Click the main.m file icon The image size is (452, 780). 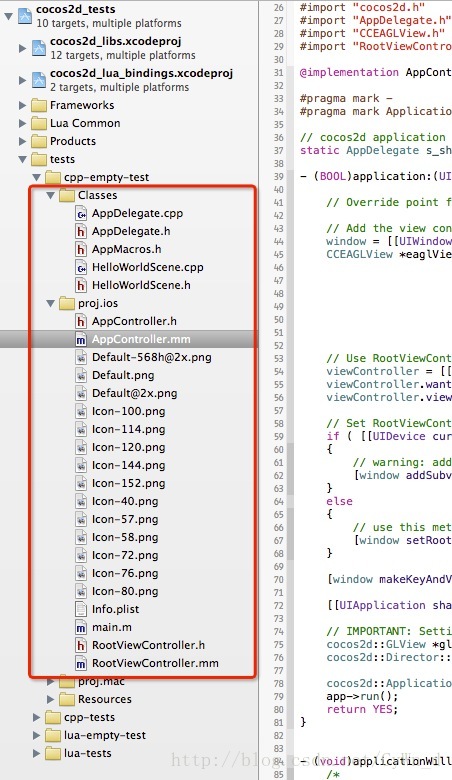(81, 627)
